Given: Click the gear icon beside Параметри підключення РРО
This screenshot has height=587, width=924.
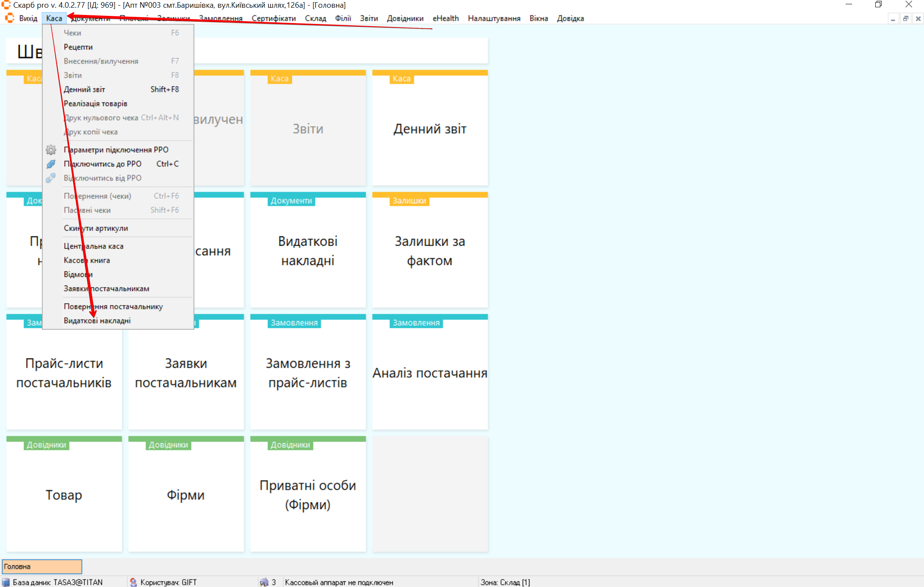Looking at the screenshot, I should pyautogui.click(x=51, y=150).
